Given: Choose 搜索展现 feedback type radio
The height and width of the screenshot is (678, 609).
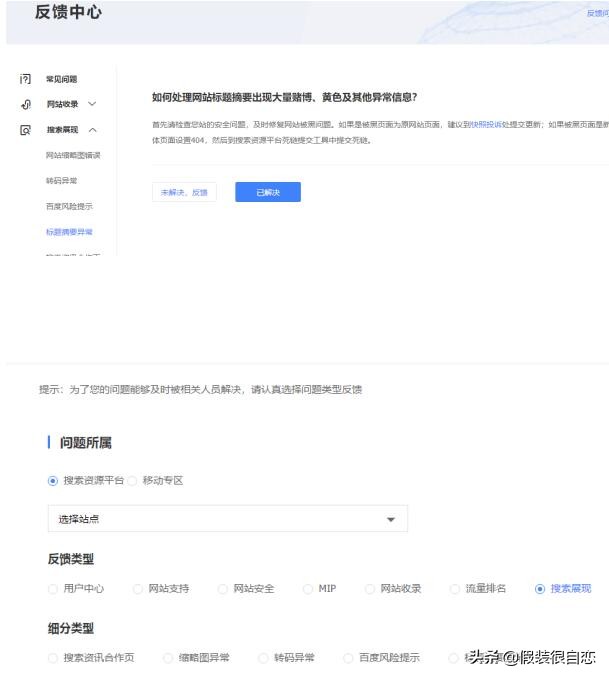Looking at the screenshot, I should 540,589.
